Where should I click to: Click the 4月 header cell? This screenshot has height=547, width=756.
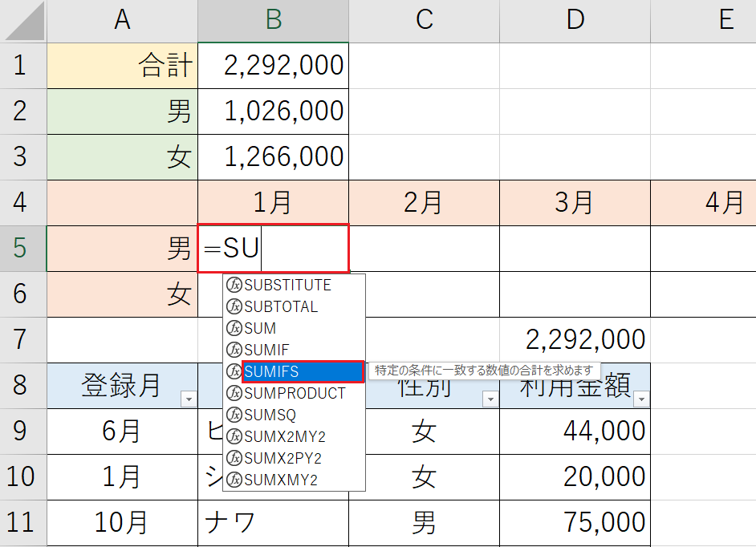704,203
